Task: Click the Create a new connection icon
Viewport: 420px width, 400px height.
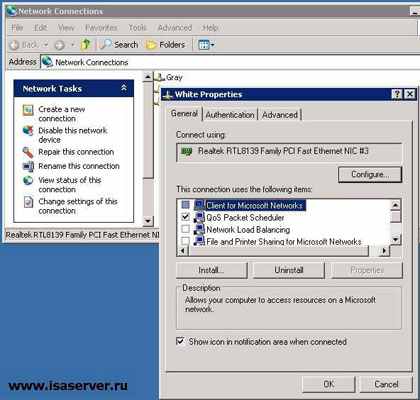Action: [x=28, y=110]
